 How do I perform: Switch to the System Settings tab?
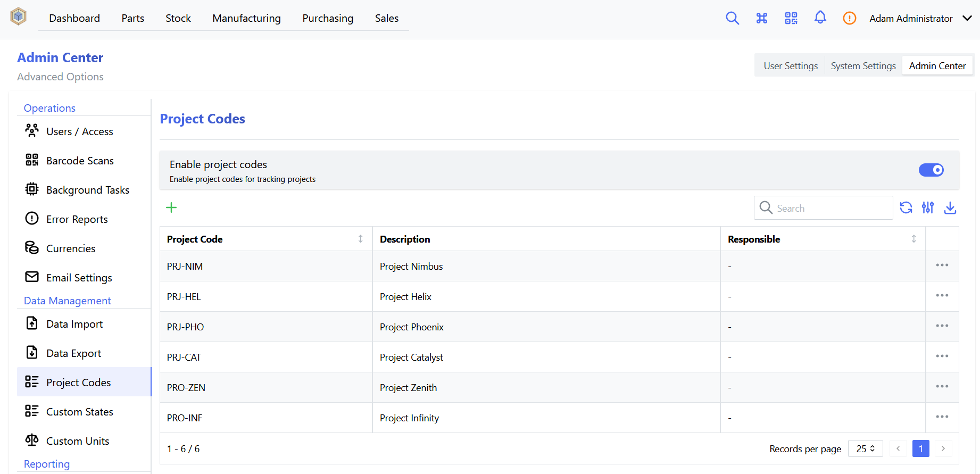pyautogui.click(x=863, y=66)
